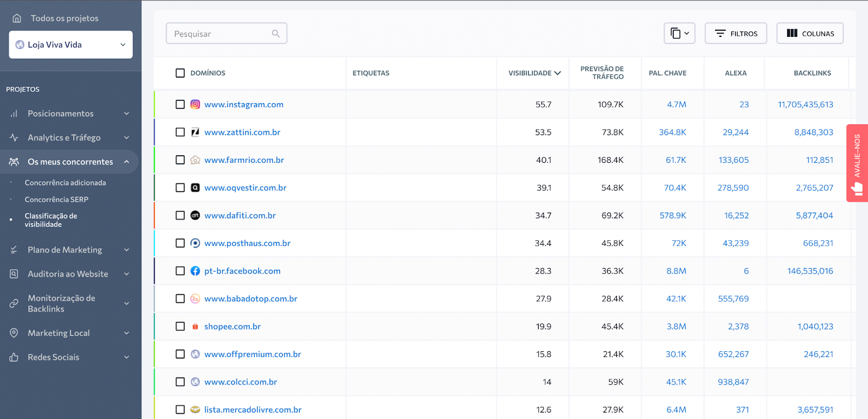
Task: Open the 11,705,435,613 backlinks link
Action: click(806, 104)
